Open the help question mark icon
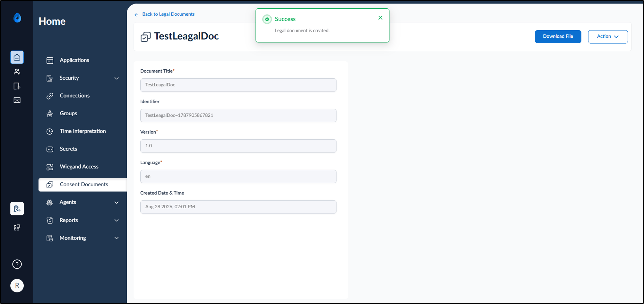Viewport: 644px width, 304px height. click(17, 264)
